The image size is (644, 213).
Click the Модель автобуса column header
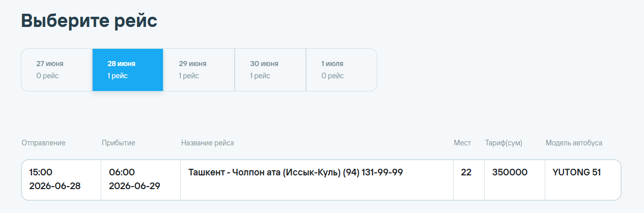[x=574, y=143]
